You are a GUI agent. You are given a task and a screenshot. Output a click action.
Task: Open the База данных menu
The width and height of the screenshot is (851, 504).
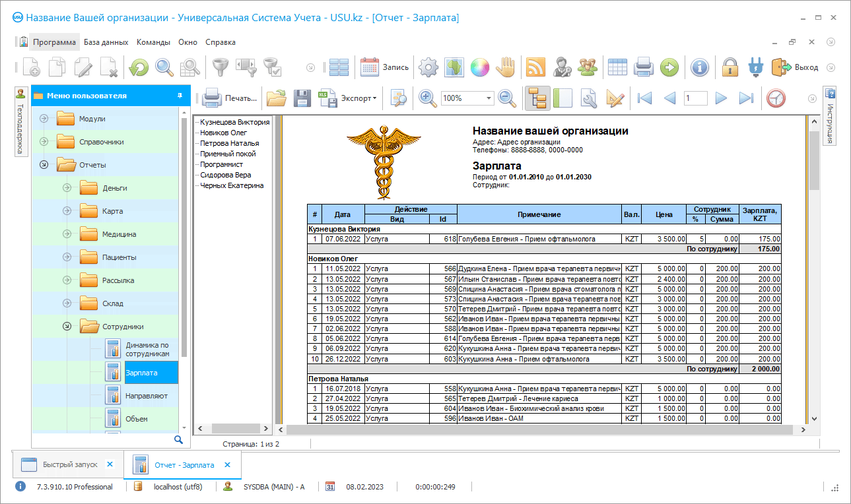106,42
